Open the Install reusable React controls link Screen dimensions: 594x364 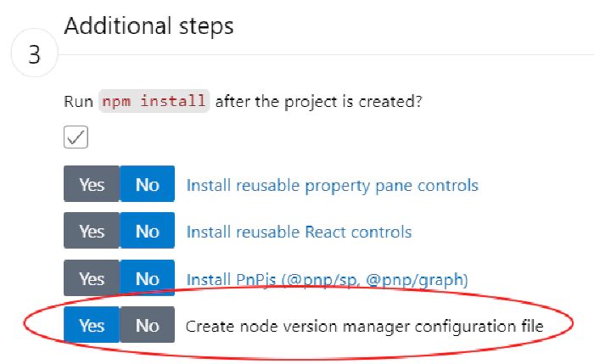tap(299, 232)
